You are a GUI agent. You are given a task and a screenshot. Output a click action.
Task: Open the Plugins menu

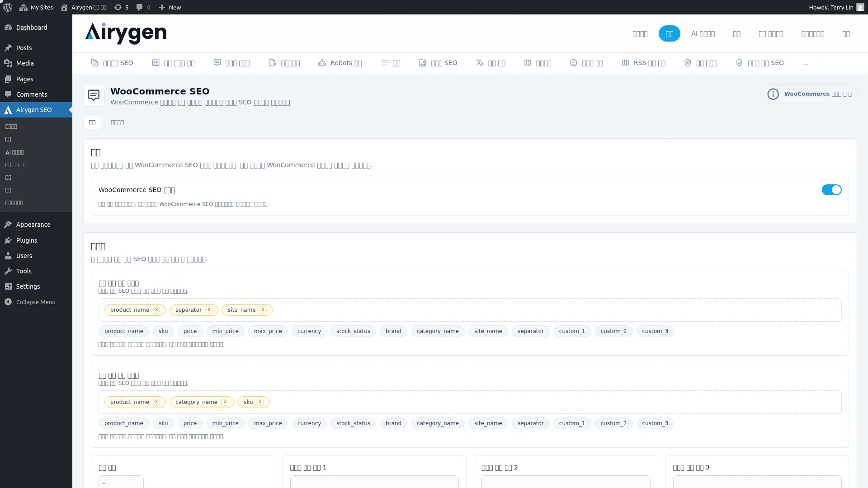point(36,240)
